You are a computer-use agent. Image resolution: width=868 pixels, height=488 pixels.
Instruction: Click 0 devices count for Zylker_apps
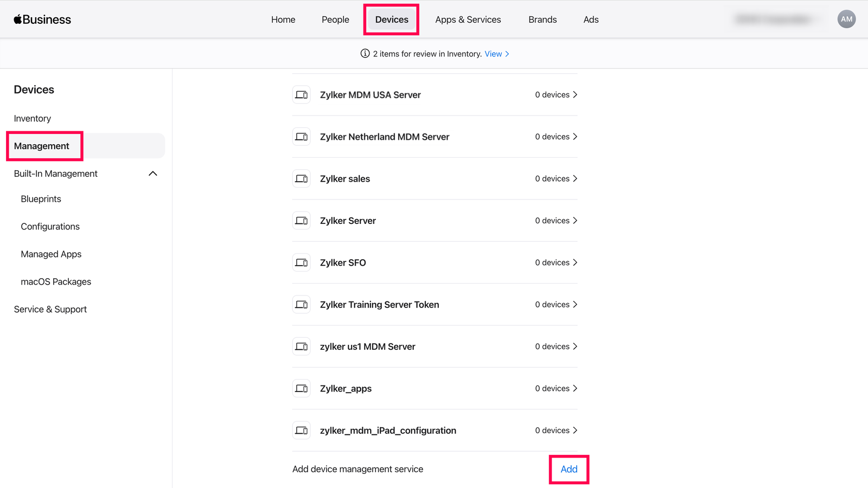tap(552, 388)
